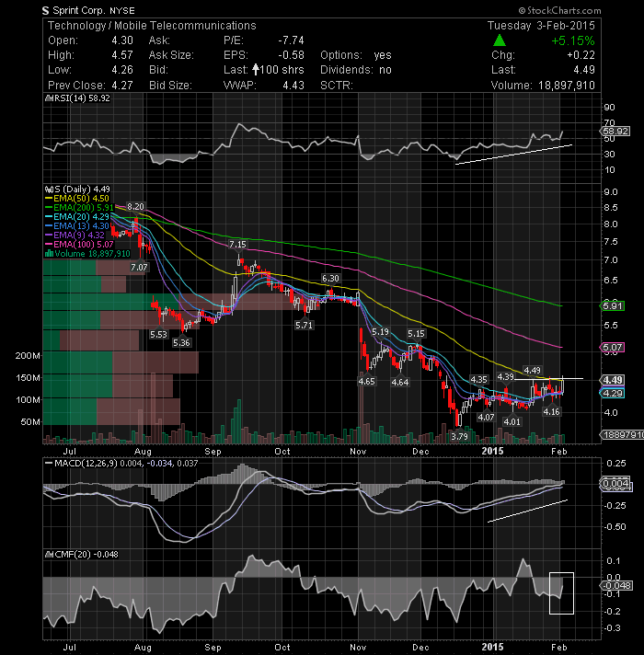Click the Low value 4.26
This screenshot has height=655, width=644.
122,70
